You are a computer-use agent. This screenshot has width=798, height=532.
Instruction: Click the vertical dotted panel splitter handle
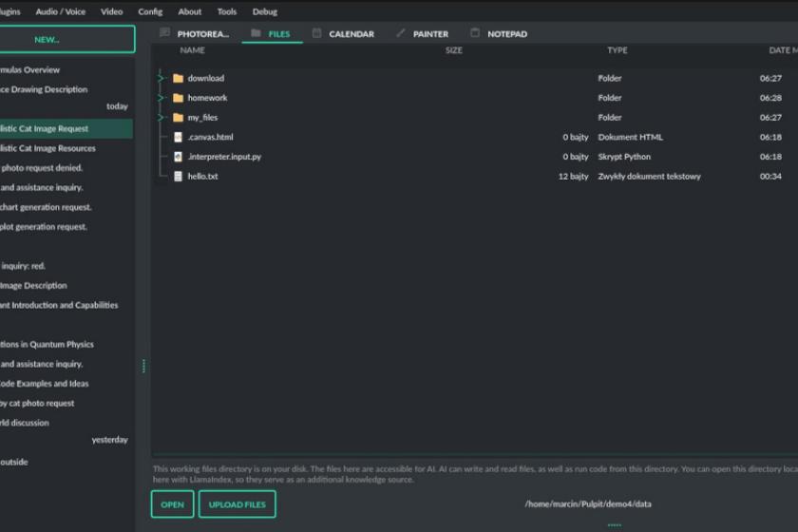[x=143, y=366]
